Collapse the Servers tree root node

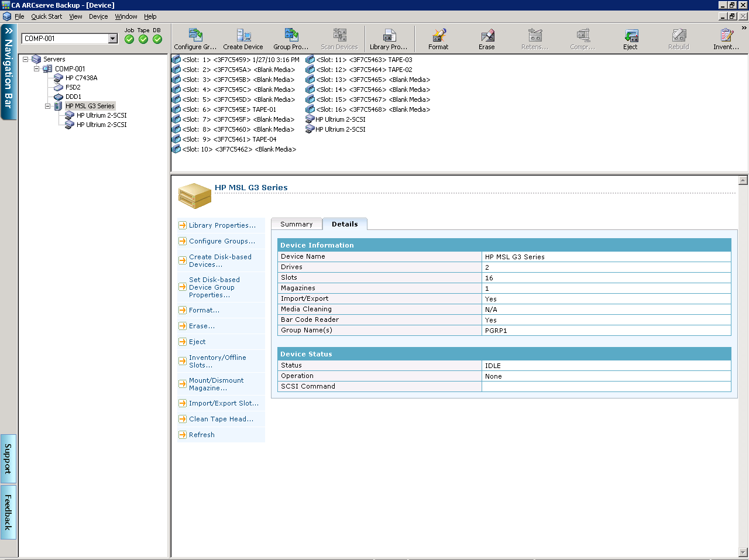26,60
